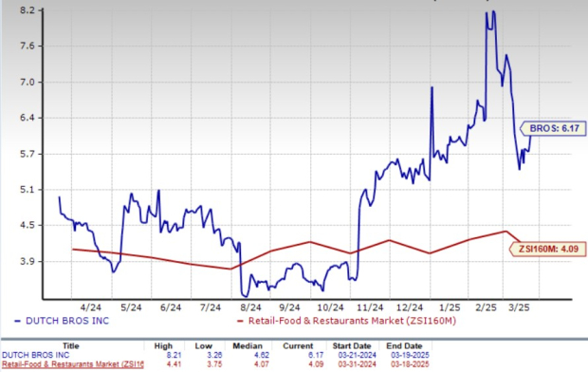
Task: Click the 5.1 y-axis label
Action: pos(27,190)
